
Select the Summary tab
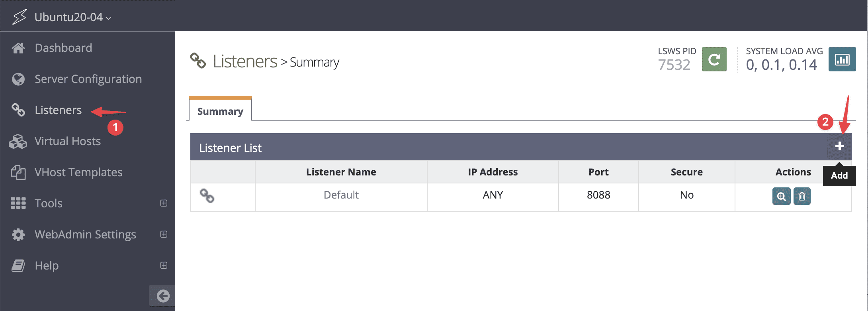[x=220, y=111]
